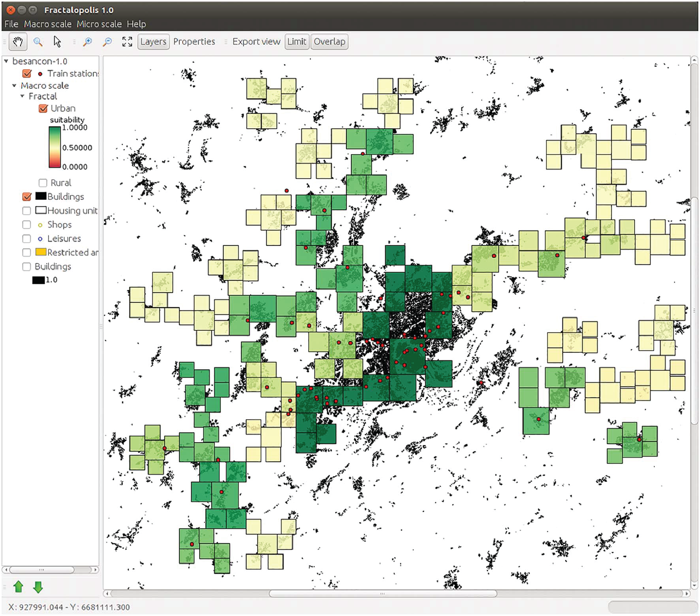Choose the arrow pointer selection tool

pyautogui.click(x=57, y=42)
